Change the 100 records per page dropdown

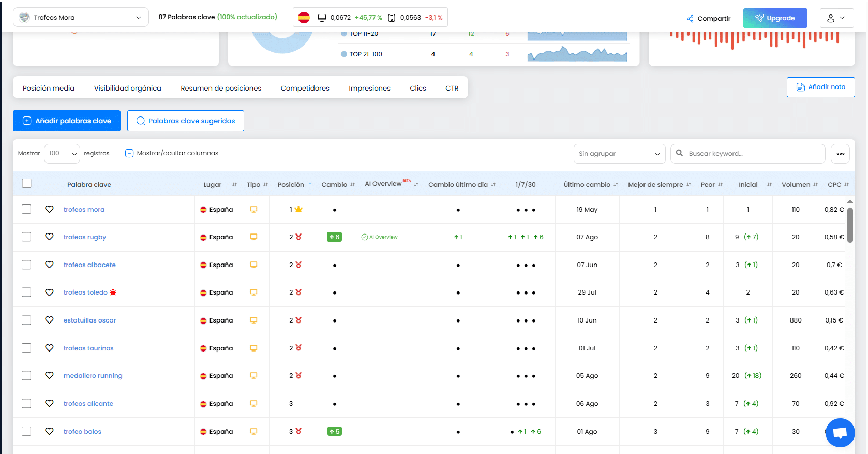click(62, 154)
